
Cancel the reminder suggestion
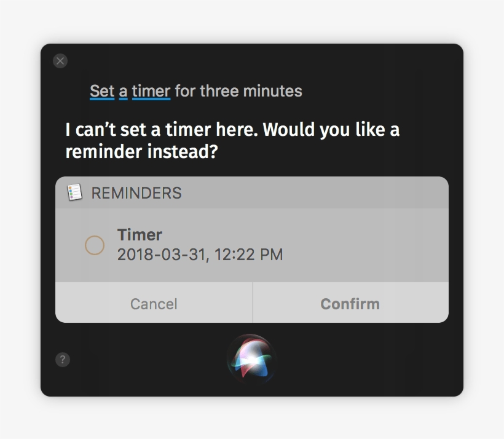153,303
